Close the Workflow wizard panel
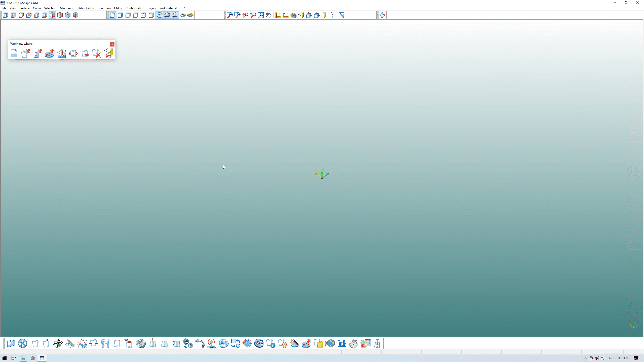This screenshot has height=362, width=644. 112,44
